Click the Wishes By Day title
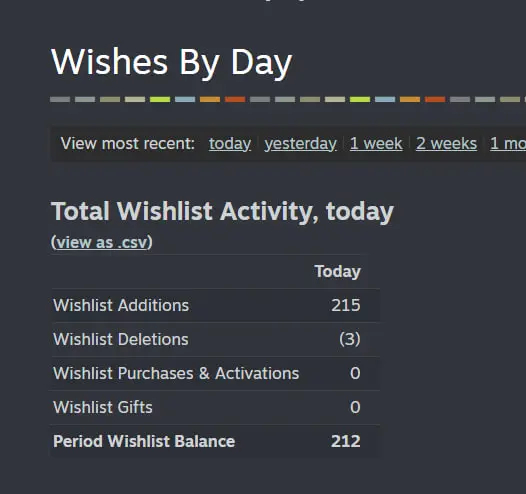 [x=172, y=62]
